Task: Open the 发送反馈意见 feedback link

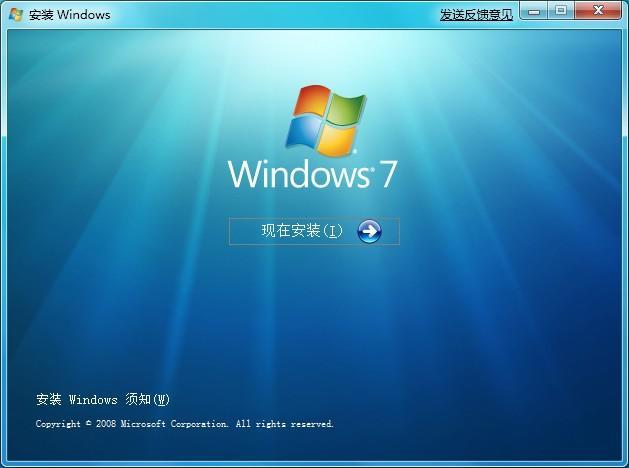Action: tap(476, 15)
